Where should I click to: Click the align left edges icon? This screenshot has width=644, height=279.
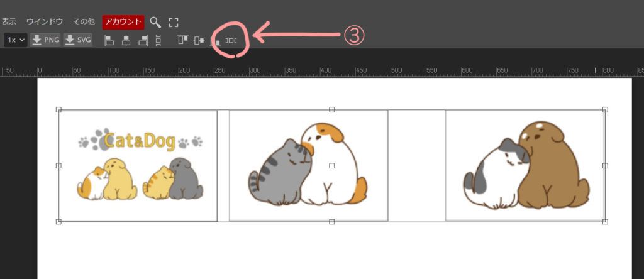(x=109, y=41)
